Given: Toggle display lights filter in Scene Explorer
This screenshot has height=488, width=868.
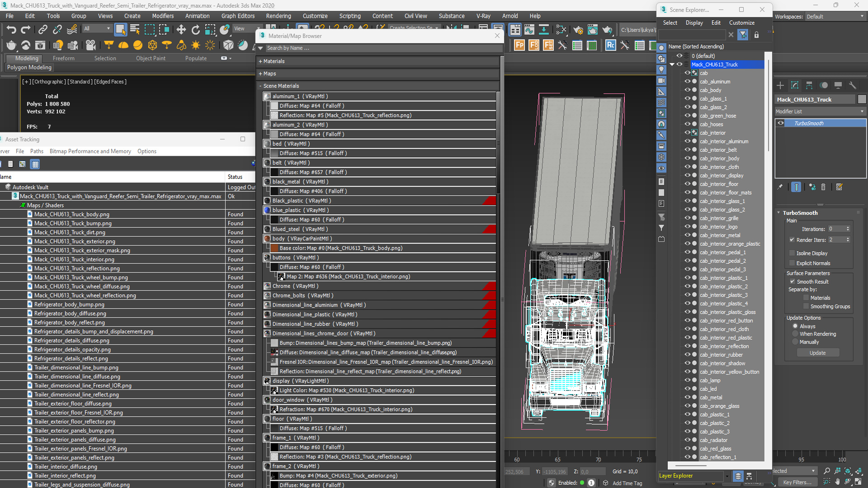Looking at the screenshot, I should click(x=661, y=70).
